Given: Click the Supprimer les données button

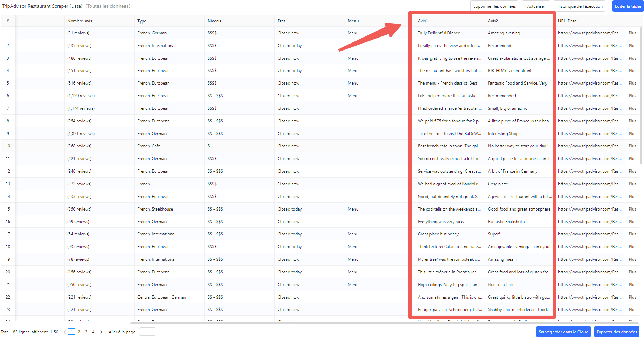Looking at the screenshot, I should coord(494,6).
